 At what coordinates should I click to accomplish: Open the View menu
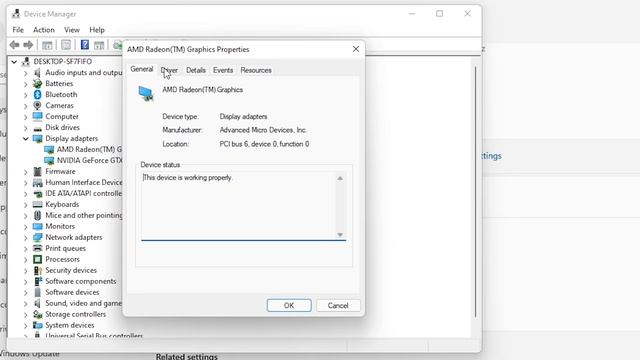72,30
